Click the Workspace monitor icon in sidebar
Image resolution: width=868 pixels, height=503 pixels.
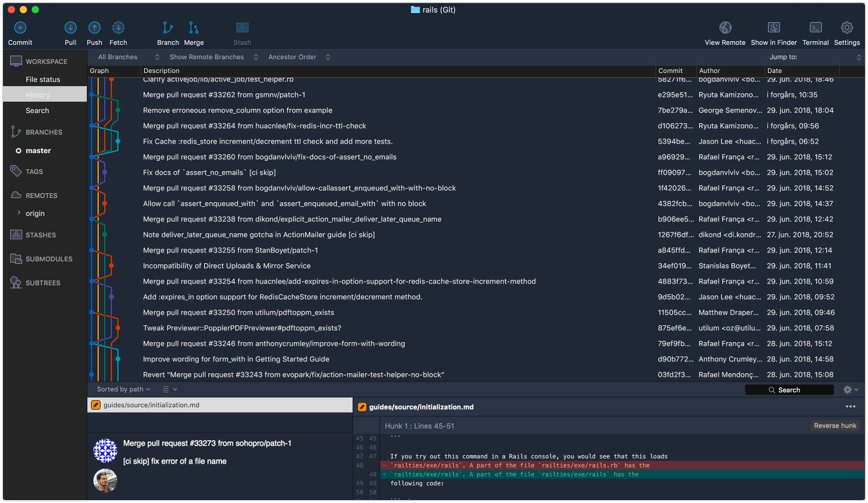(x=16, y=62)
